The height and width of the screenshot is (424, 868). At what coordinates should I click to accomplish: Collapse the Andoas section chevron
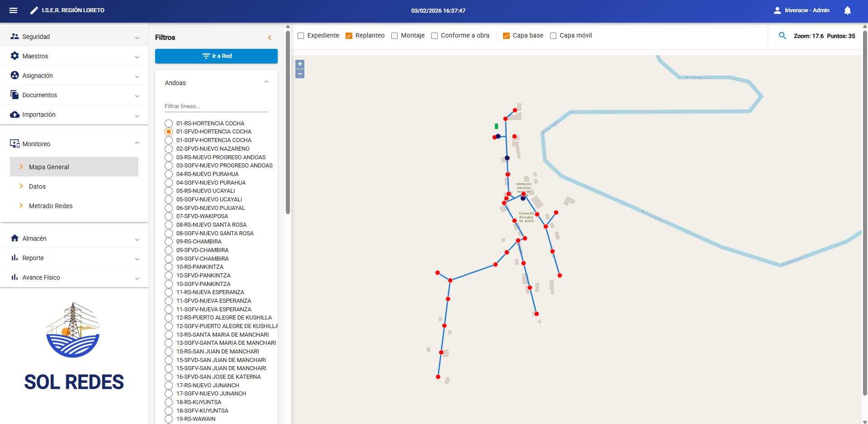point(266,82)
